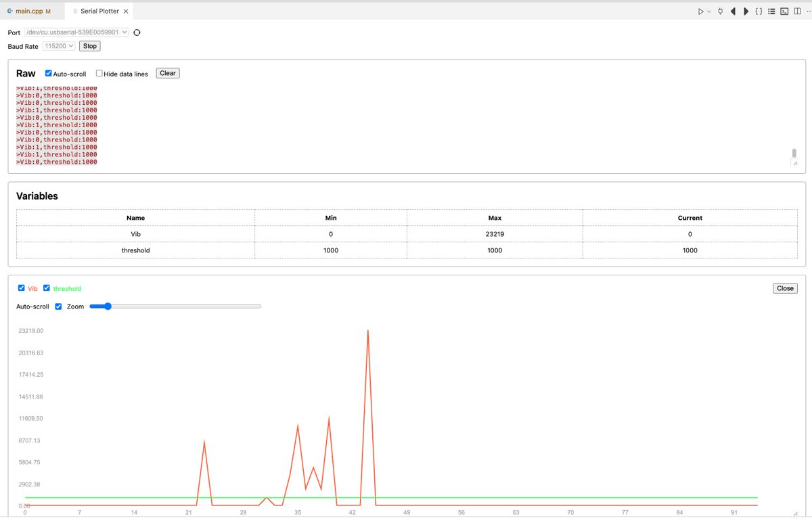Uncheck the threshold plot series
The image size is (812, 521).
[47, 288]
